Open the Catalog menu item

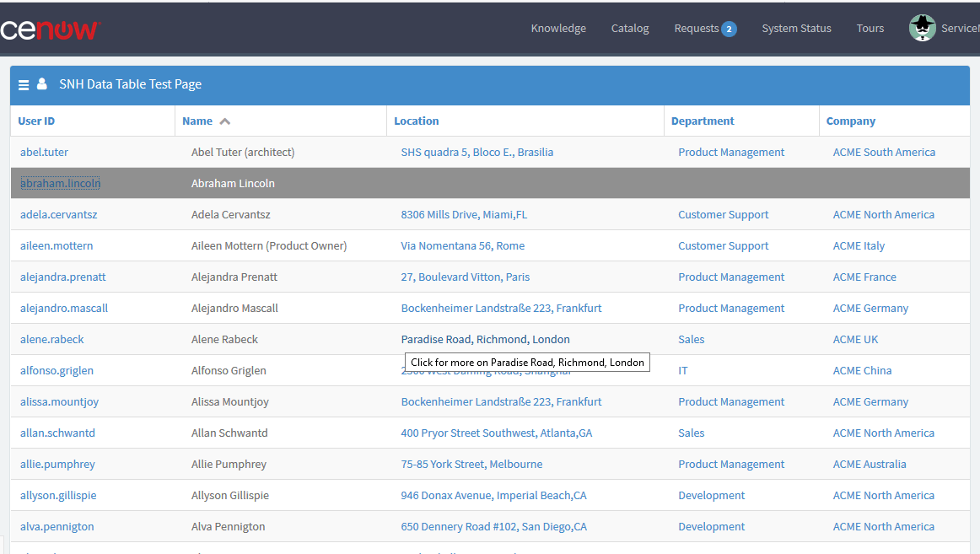click(630, 28)
